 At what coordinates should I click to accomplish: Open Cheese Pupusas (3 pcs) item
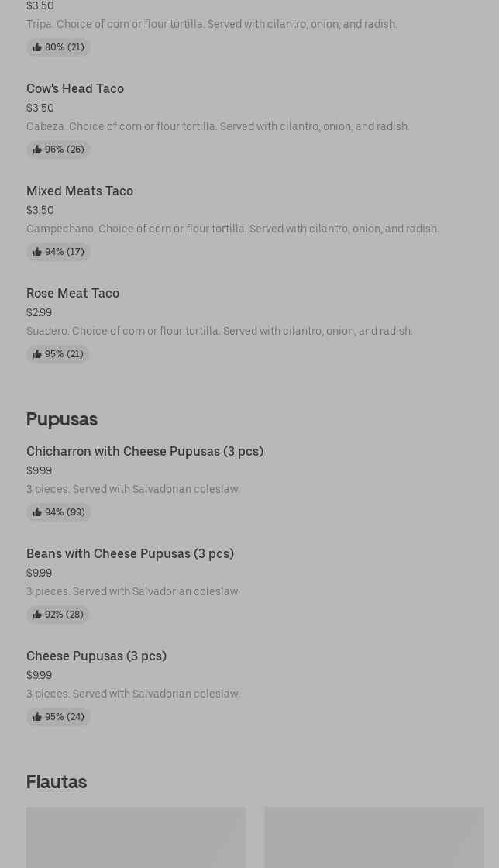coord(96,656)
